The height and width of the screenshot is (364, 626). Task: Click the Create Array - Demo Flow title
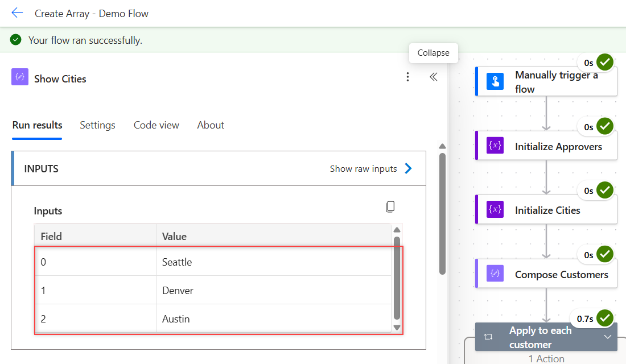click(92, 14)
